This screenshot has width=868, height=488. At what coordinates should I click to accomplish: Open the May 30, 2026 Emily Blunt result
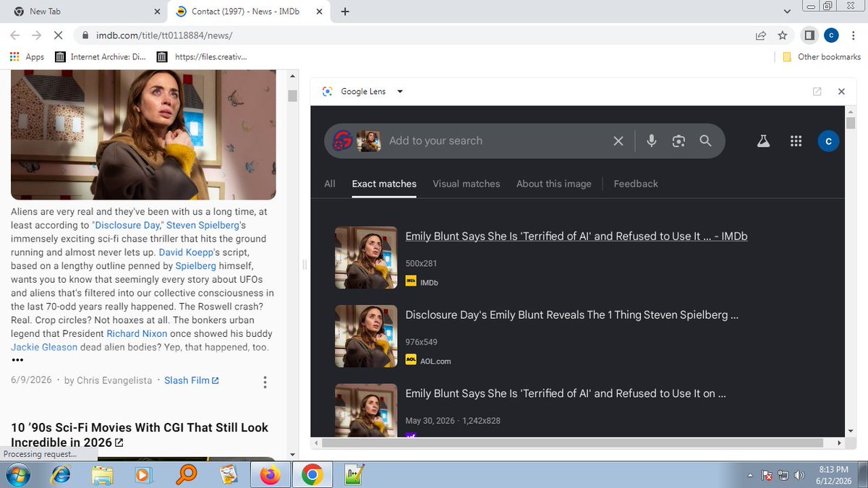tap(566, 393)
